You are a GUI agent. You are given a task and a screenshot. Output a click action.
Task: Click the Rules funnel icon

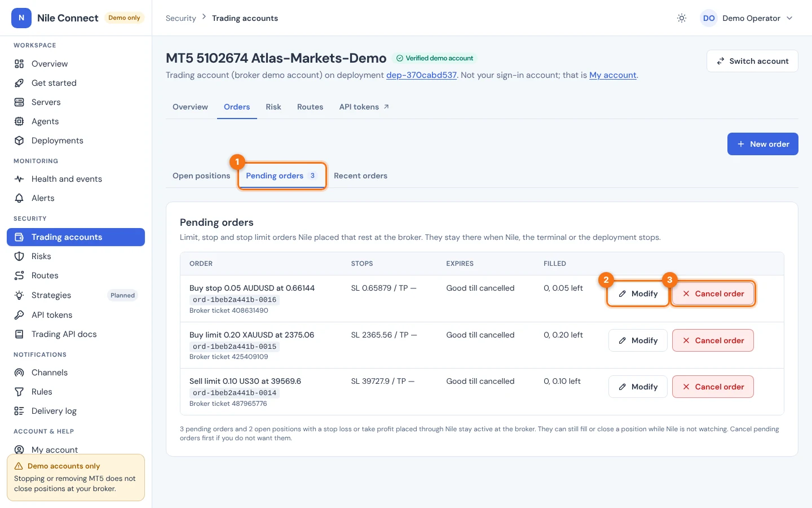coord(19,392)
